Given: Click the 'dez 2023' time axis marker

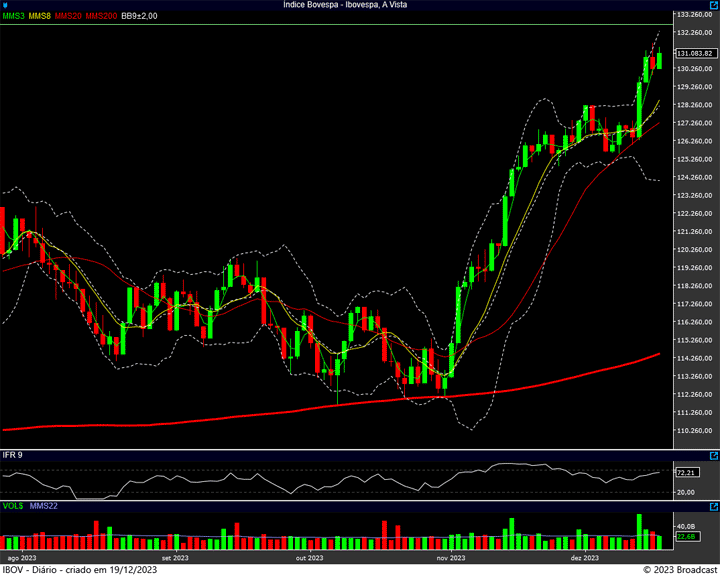Looking at the screenshot, I should pos(584,557).
